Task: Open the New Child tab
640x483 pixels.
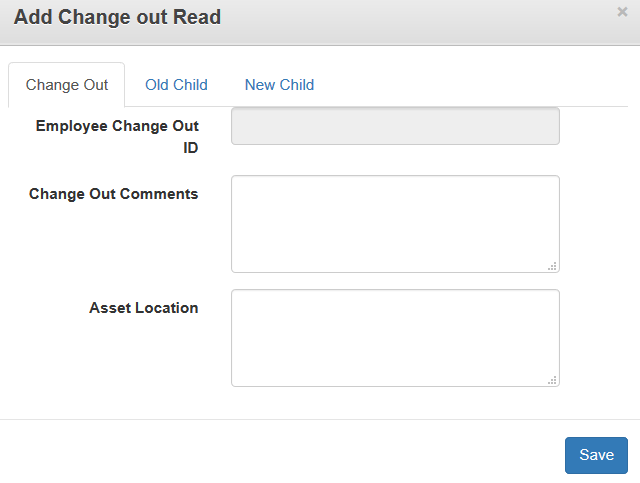Action: click(279, 85)
